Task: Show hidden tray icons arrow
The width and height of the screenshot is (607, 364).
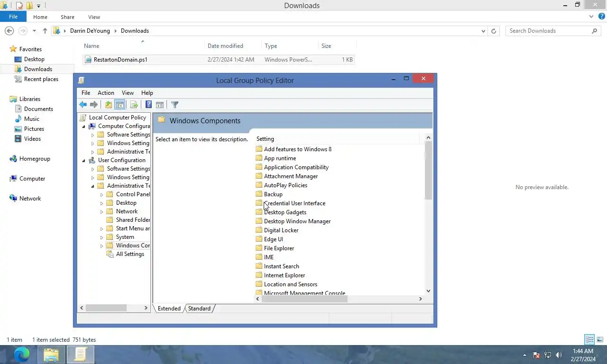Action: pyautogui.click(x=524, y=355)
